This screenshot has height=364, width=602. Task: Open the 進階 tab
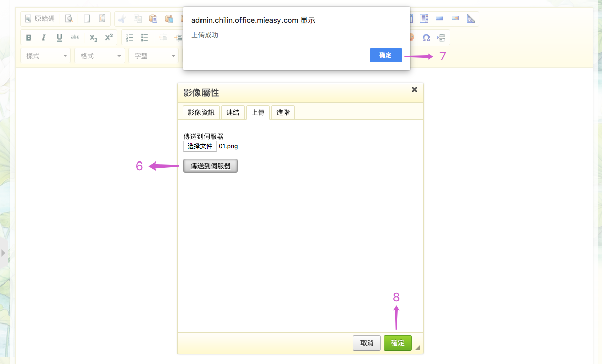point(283,112)
